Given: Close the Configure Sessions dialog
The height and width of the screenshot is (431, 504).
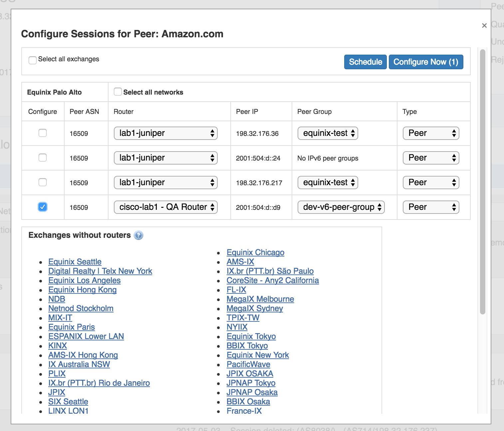Looking at the screenshot, I should pyautogui.click(x=484, y=26).
